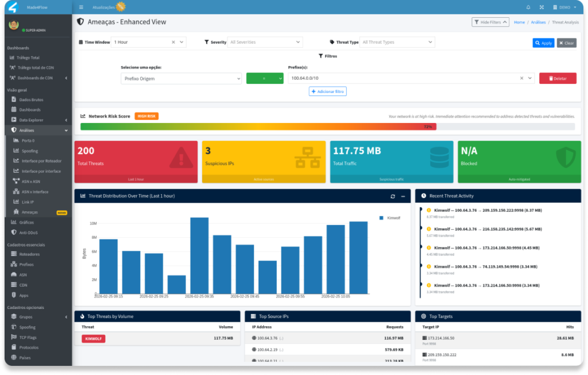Open the Threat Type dropdown

click(397, 42)
